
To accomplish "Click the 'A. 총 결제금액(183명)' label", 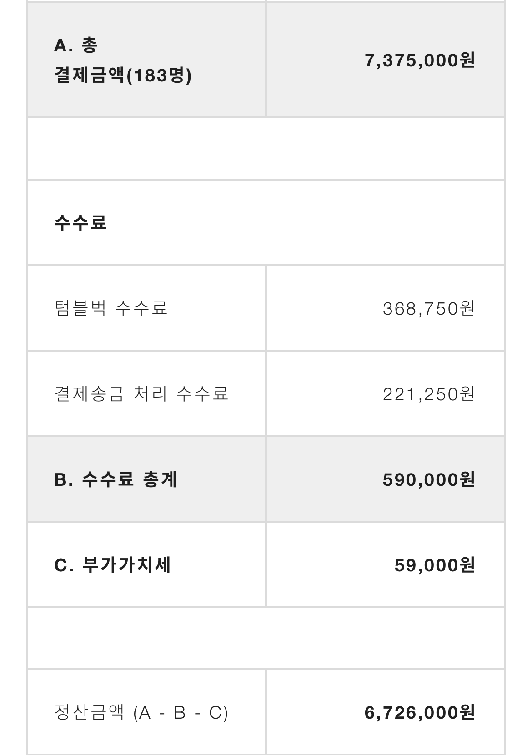I will click(x=123, y=60).
